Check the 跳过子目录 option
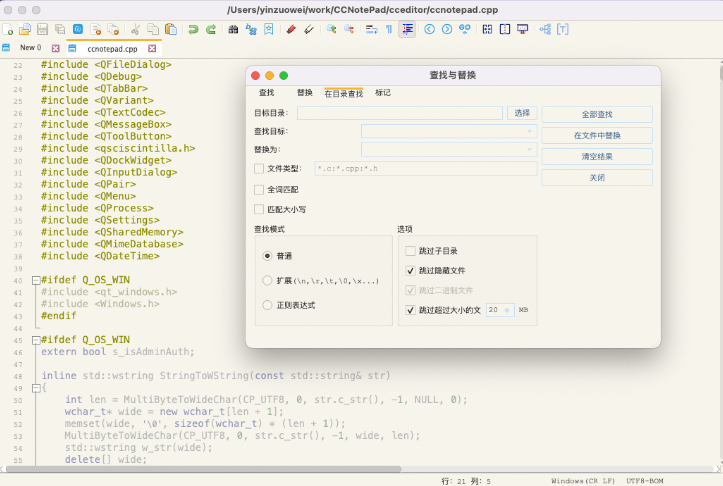The image size is (723, 486). tap(410, 251)
